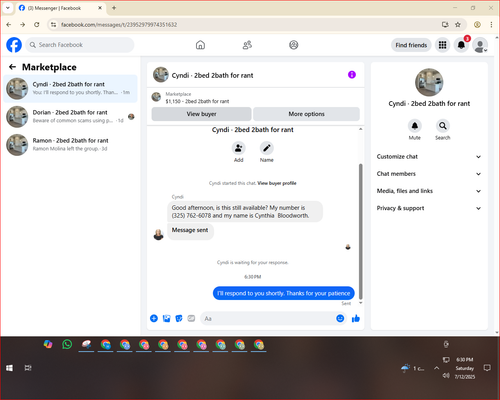The height and width of the screenshot is (400, 500).
Task: Attach a file with the photo icon
Action: click(166, 318)
